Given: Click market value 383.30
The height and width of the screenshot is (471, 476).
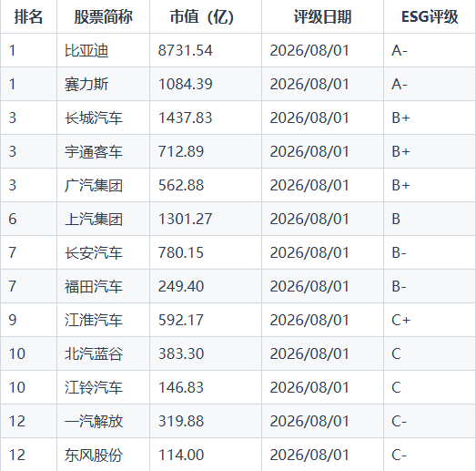Looking at the screenshot, I should [181, 354].
